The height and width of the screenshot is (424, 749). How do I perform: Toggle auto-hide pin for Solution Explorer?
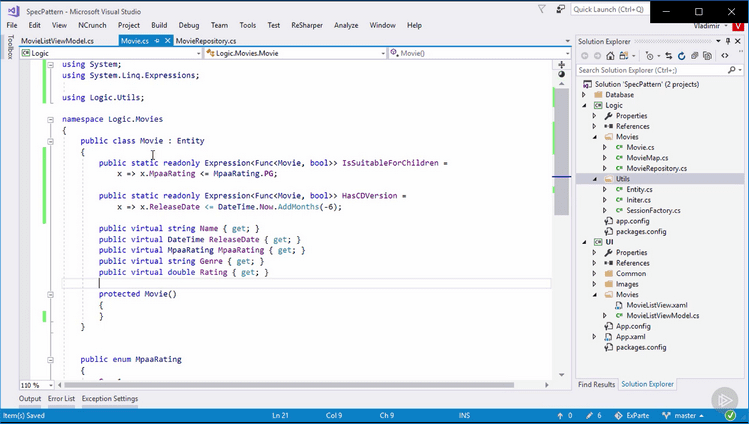[x=728, y=41]
